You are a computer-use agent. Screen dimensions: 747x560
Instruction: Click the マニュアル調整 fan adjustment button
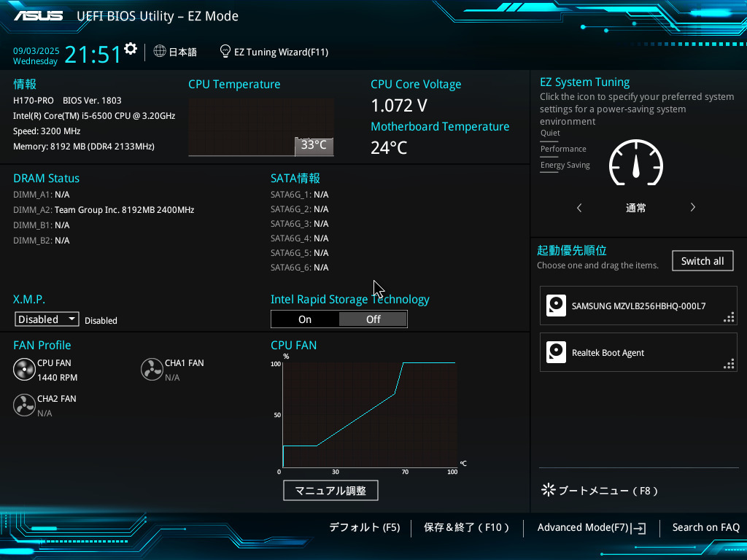[x=330, y=490]
